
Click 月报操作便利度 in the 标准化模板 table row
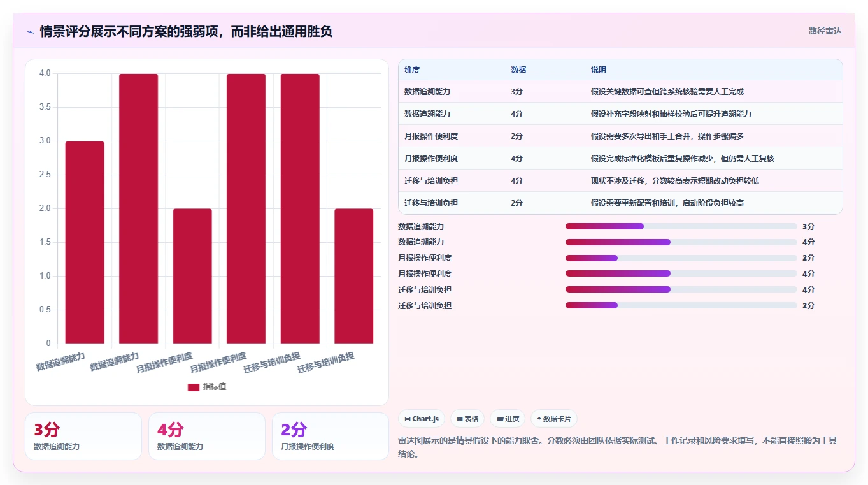click(431, 159)
